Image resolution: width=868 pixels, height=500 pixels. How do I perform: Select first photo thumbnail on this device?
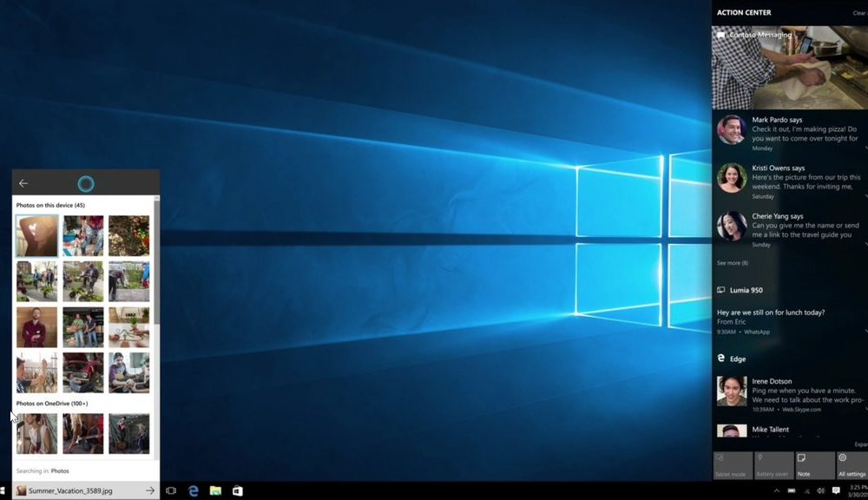[x=37, y=236]
